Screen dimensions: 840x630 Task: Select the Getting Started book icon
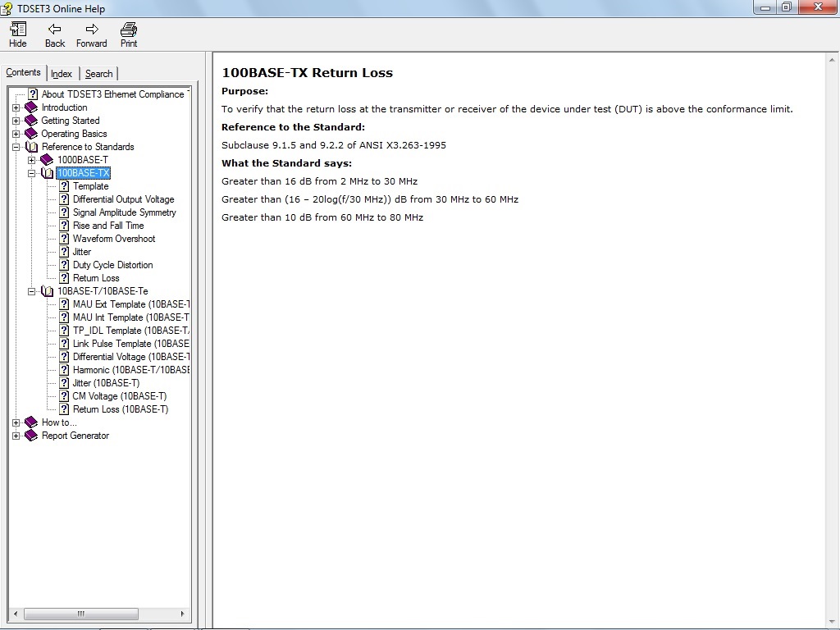(31, 121)
